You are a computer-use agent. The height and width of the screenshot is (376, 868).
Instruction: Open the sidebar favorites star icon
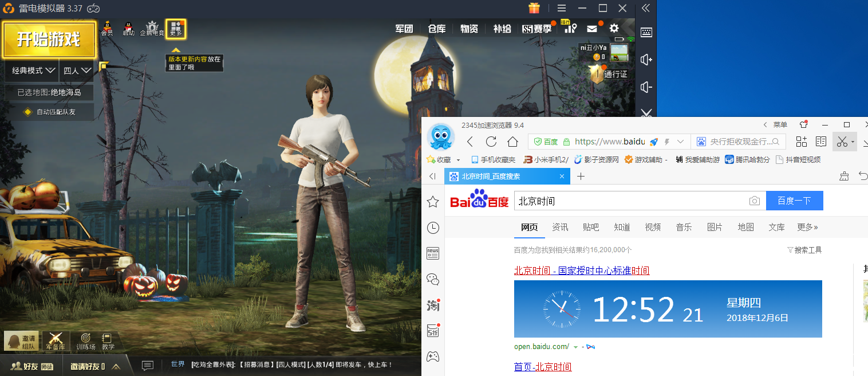click(x=433, y=201)
